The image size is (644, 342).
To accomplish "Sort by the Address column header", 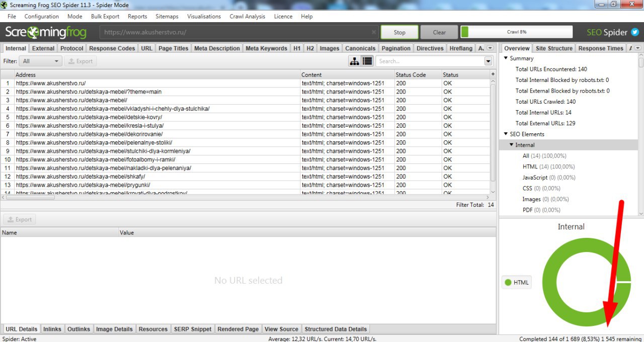I will (157, 74).
